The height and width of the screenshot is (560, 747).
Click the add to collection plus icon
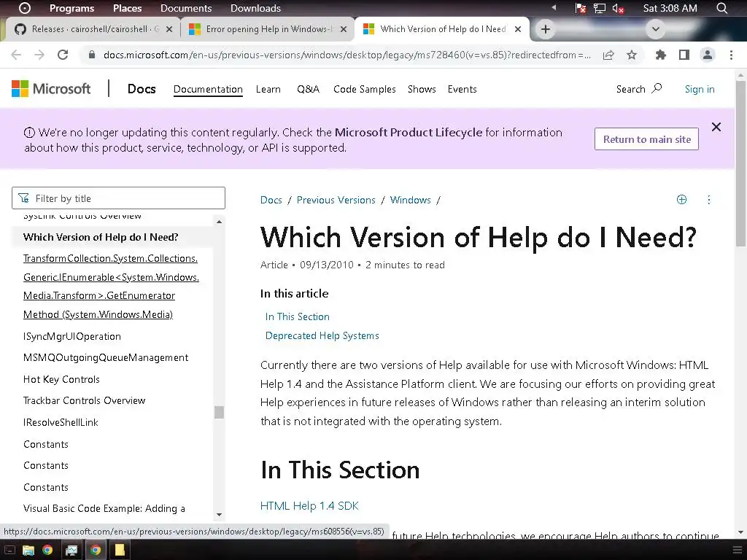point(682,200)
